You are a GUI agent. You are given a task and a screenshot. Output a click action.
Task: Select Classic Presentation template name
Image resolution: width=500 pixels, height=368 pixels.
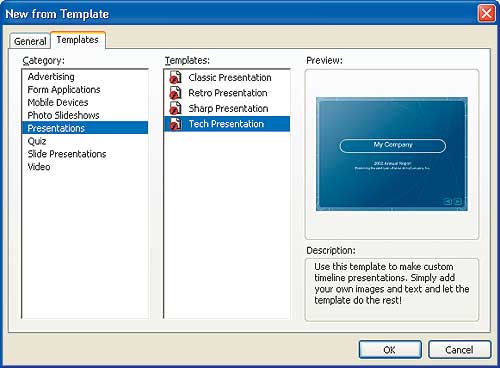pos(230,77)
